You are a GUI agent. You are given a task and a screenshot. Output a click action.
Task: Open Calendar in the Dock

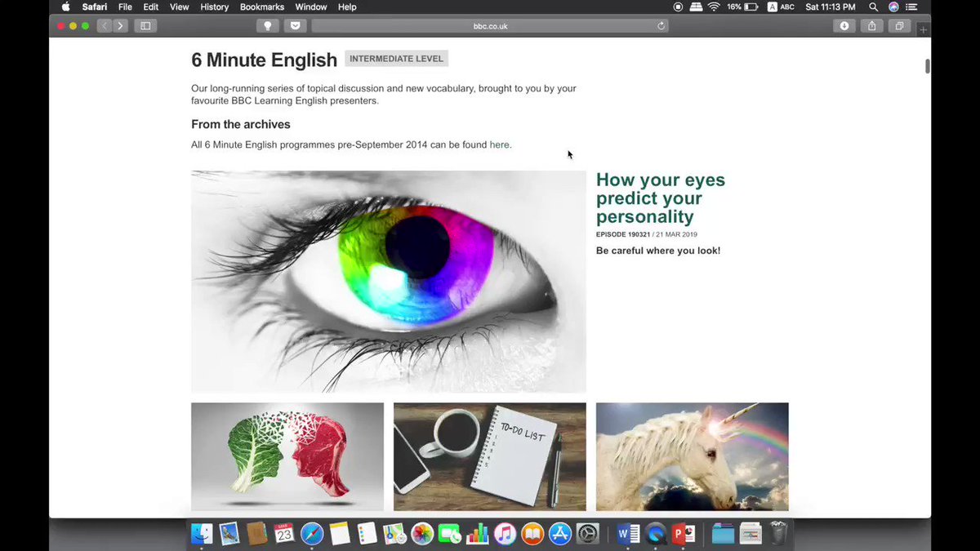(284, 534)
